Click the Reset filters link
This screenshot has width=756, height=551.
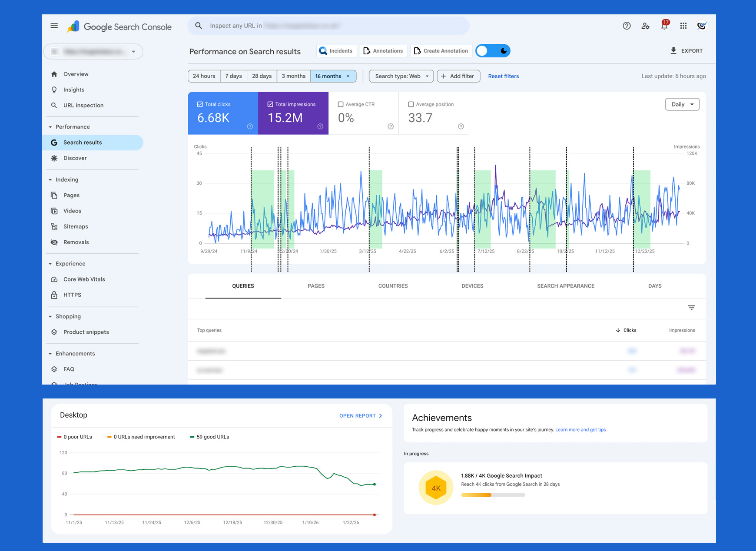[x=504, y=76]
